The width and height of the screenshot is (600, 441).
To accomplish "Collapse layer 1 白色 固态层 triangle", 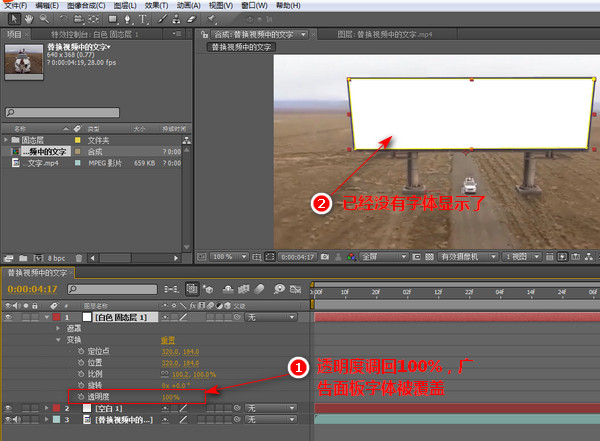I will point(47,317).
